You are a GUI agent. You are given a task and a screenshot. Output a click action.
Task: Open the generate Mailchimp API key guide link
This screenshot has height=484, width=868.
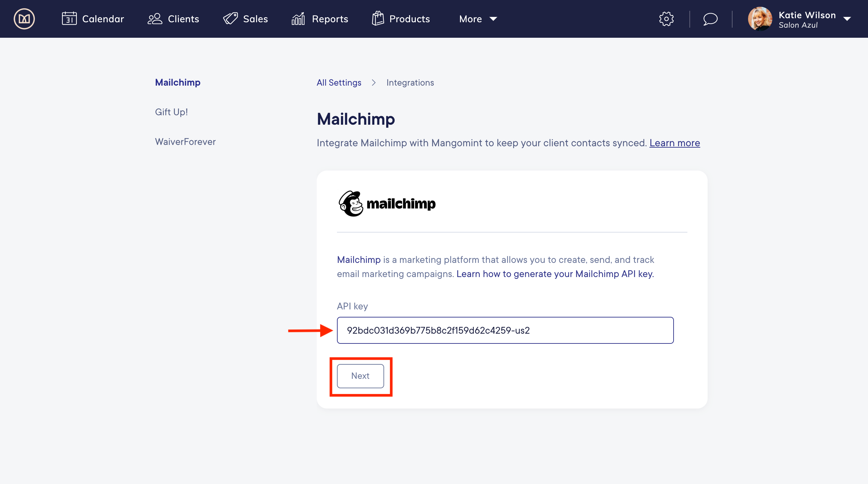555,274
